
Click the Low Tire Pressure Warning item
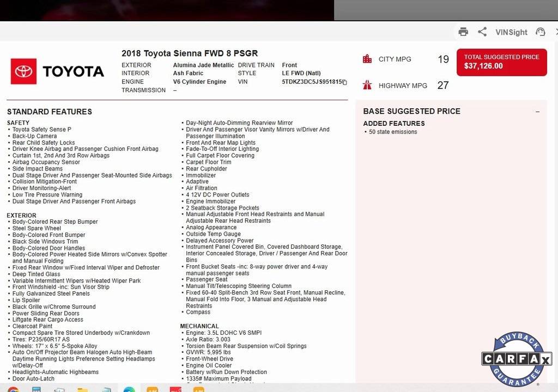tap(47, 194)
